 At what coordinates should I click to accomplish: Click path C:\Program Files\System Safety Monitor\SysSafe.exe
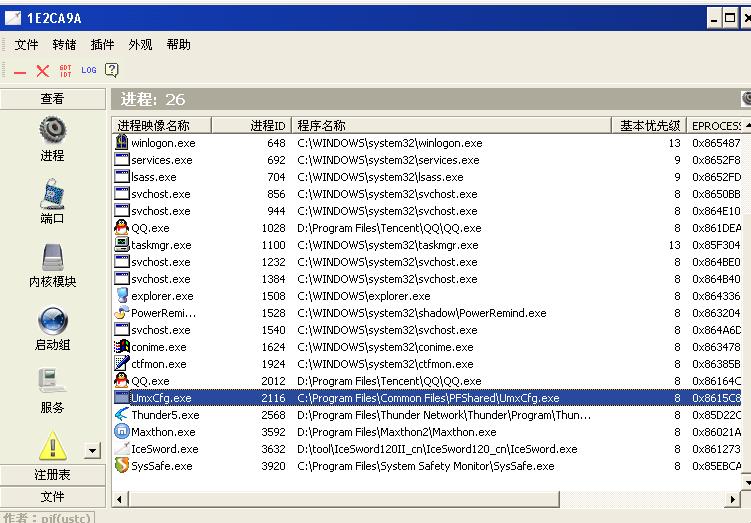[425, 466]
